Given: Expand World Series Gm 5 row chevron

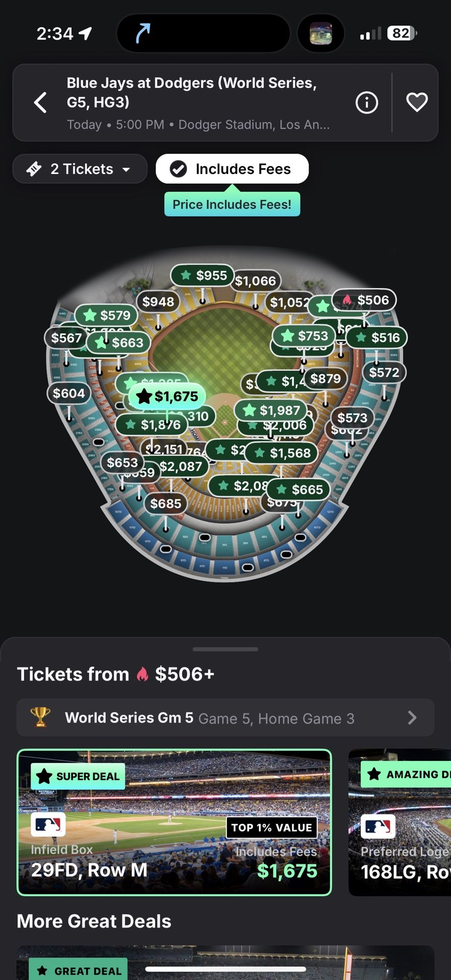Looking at the screenshot, I should point(412,718).
